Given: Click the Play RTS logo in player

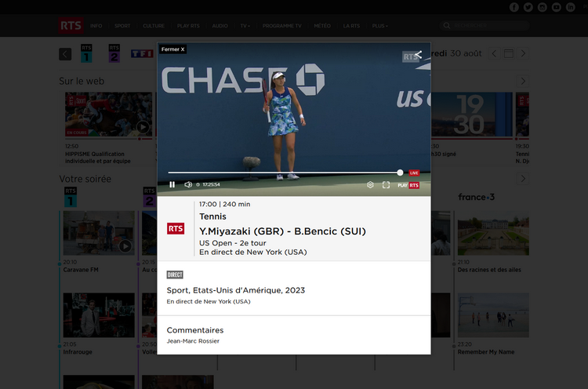Looking at the screenshot, I should point(408,185).
